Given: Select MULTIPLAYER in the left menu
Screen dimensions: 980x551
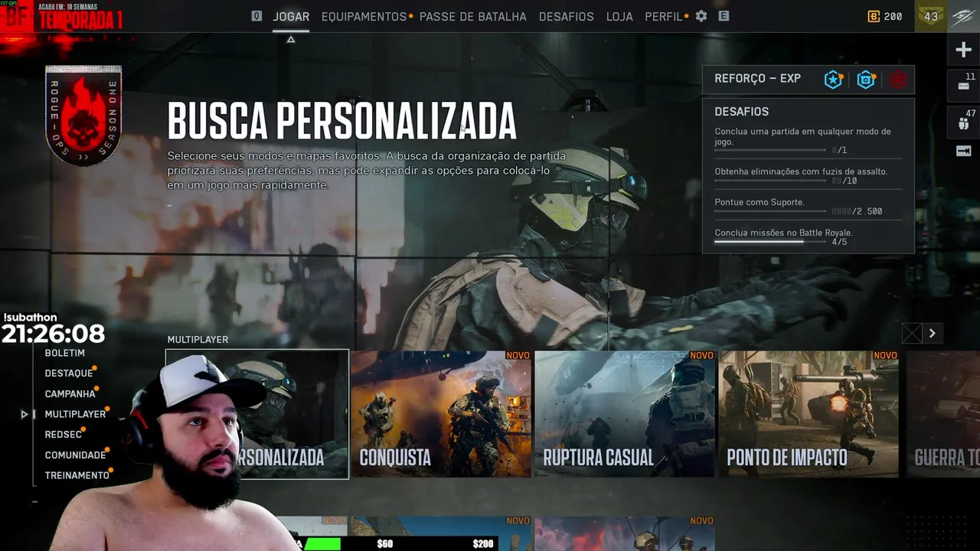Looking at the screenshot, I should pyautogui.click(x=75, y=414).
